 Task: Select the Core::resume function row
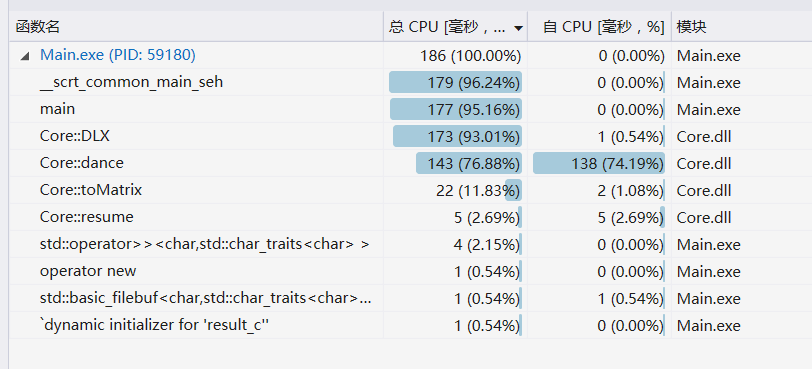pos(410,217)
